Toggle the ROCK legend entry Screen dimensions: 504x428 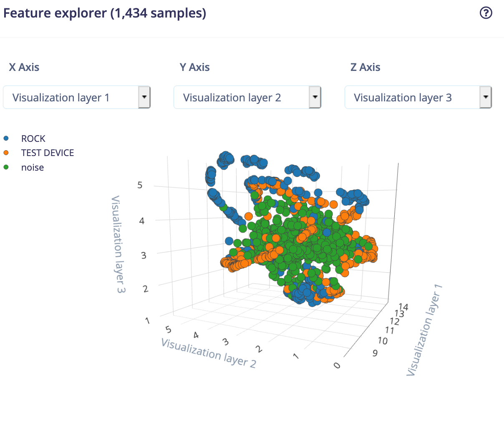pyautogui.click(x=33, y=138)
